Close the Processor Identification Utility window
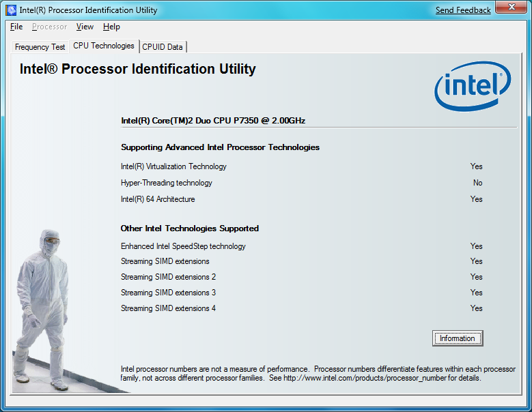 tap(512, 7)
